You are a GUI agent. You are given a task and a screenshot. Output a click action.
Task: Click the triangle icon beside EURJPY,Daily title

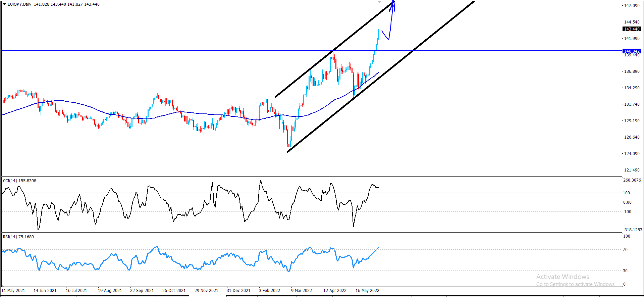pos(4,4)
